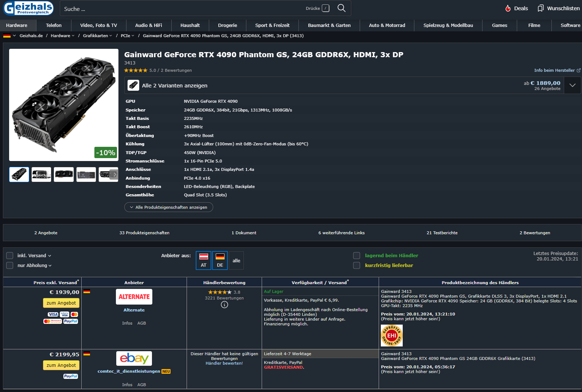Click next arrow on thumbnail strip
This screenshot has height=392, width=582.
pyautogui.click(x=114, y=175)
